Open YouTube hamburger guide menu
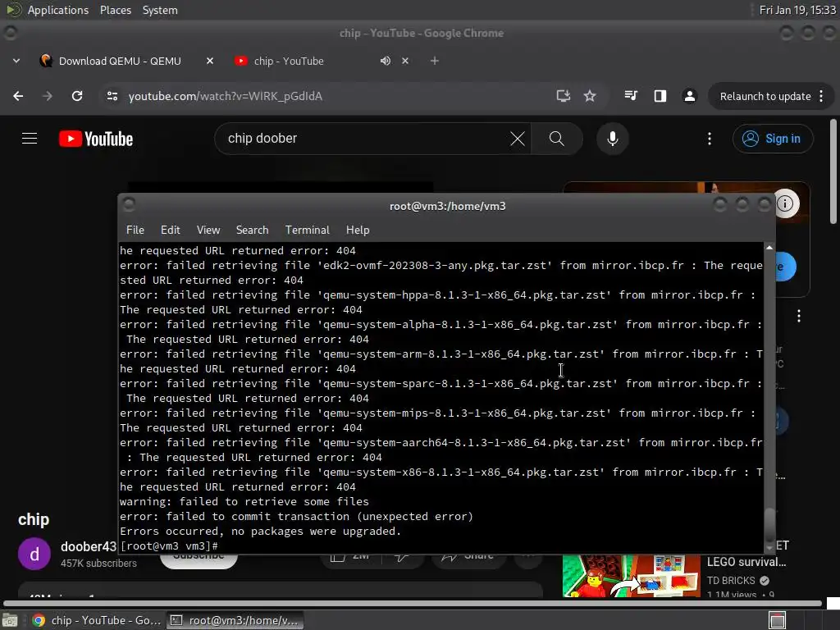The image size is (840, 630). [30, 139]
